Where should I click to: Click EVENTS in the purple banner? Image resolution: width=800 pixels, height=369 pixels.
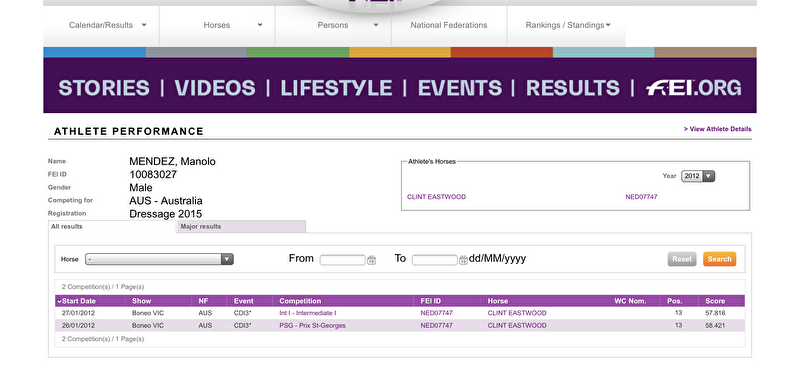tap(460, 88)
